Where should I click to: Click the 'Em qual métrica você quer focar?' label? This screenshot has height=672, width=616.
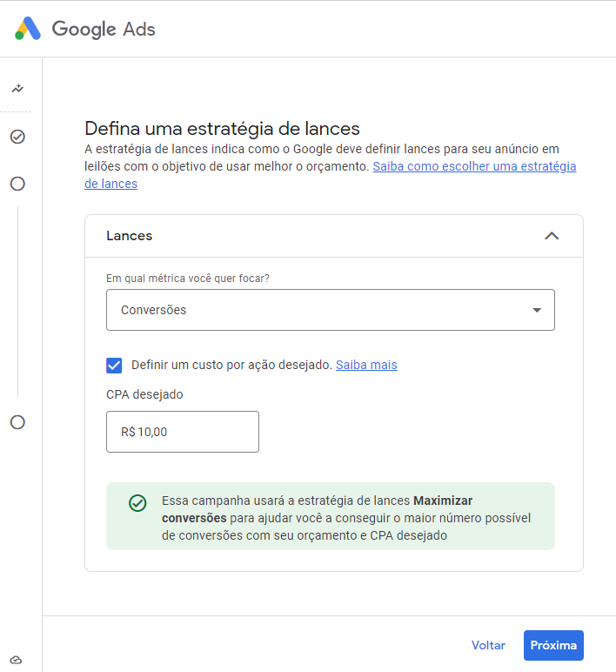click(x=188, y=279)
